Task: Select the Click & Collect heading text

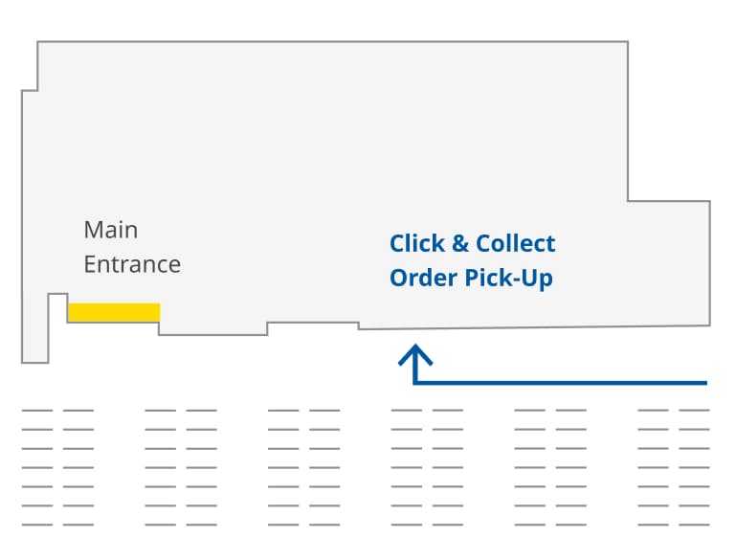Action: point(472,243)
